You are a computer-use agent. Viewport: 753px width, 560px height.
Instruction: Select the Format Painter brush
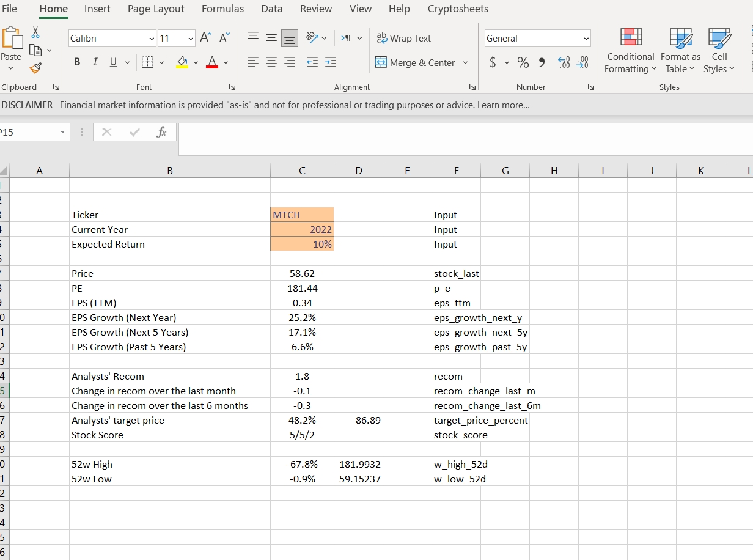click(x=36, y=68)
